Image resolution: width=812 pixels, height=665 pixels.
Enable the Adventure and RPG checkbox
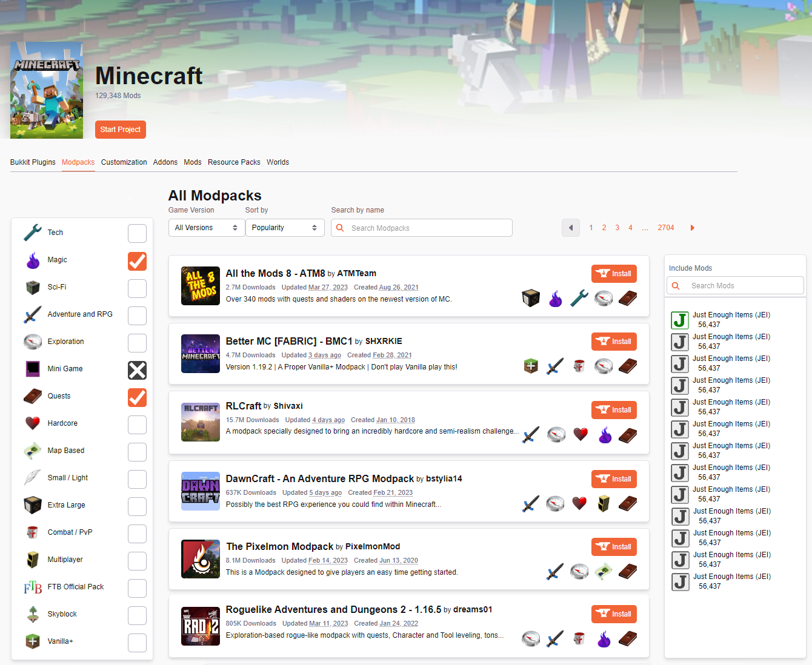coord(137,316)
